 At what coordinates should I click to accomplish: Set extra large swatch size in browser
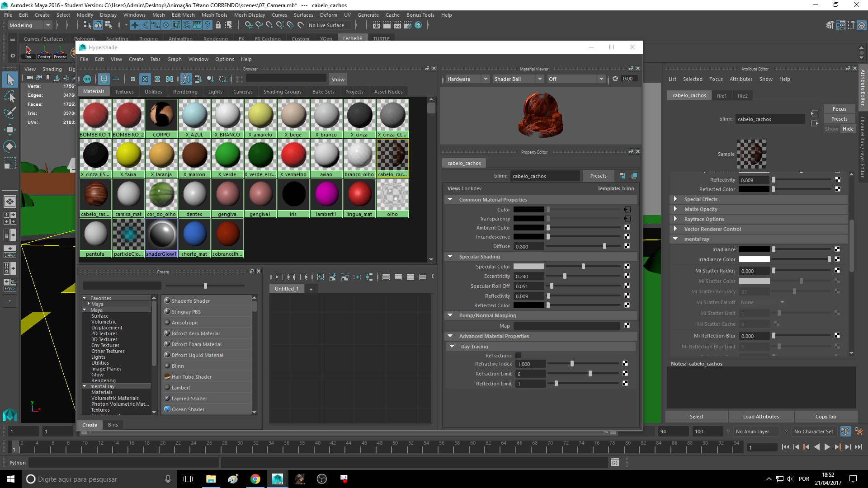[170, 79]
